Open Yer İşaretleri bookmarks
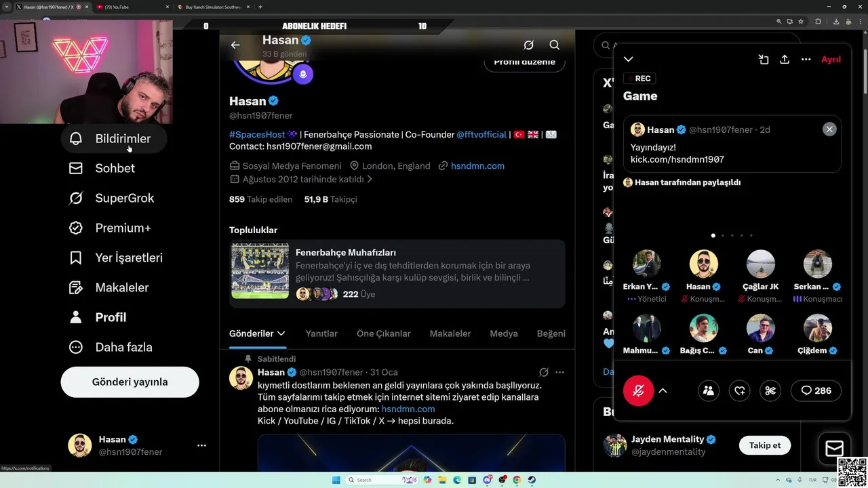This screenshot has width=868, height=488. click(115, 258)
